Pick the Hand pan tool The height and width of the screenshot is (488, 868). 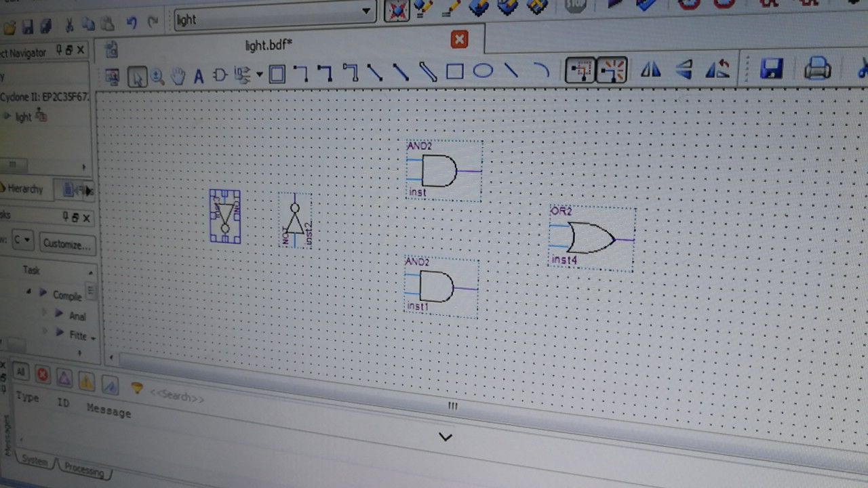[178, 76]
